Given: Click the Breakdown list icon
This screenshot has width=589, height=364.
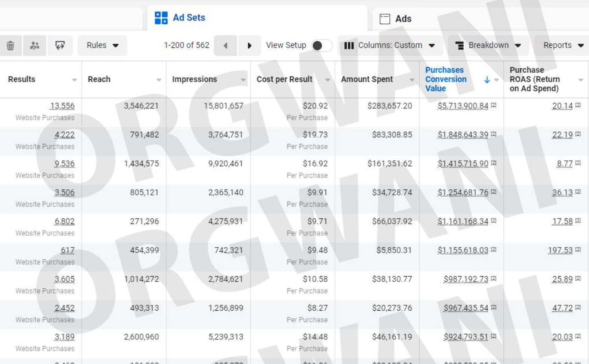Looking at the screenshot, I should [459, 45].
